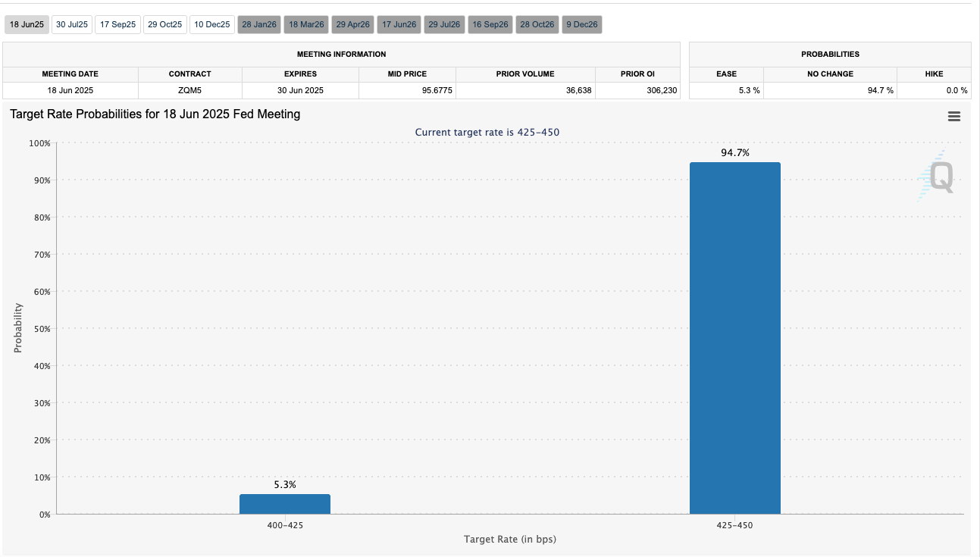Open the 18 Mar26 meeting tab
The image size is (980, 557).
[306, 25]
